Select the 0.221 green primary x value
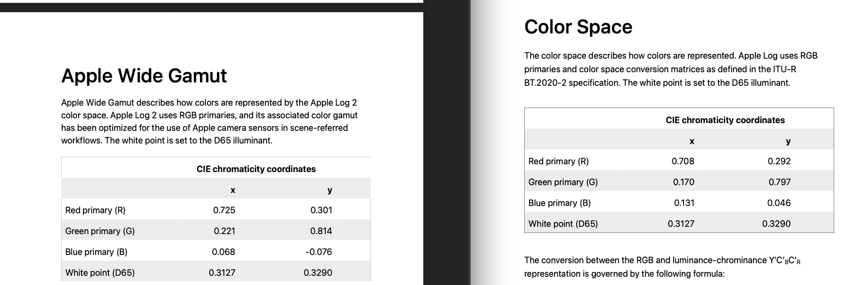 point(224,231)
